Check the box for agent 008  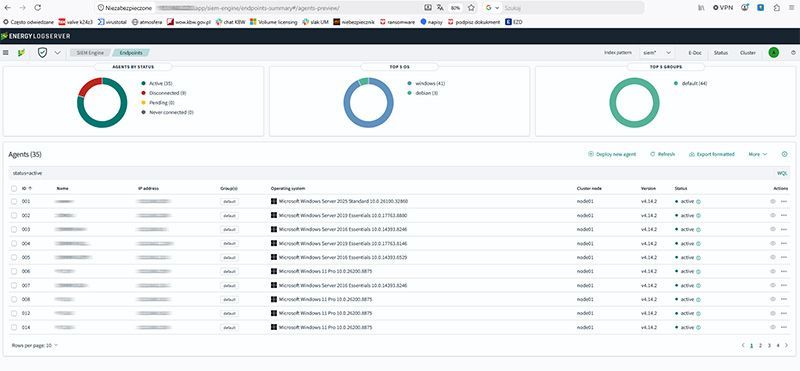pos(14,299)
